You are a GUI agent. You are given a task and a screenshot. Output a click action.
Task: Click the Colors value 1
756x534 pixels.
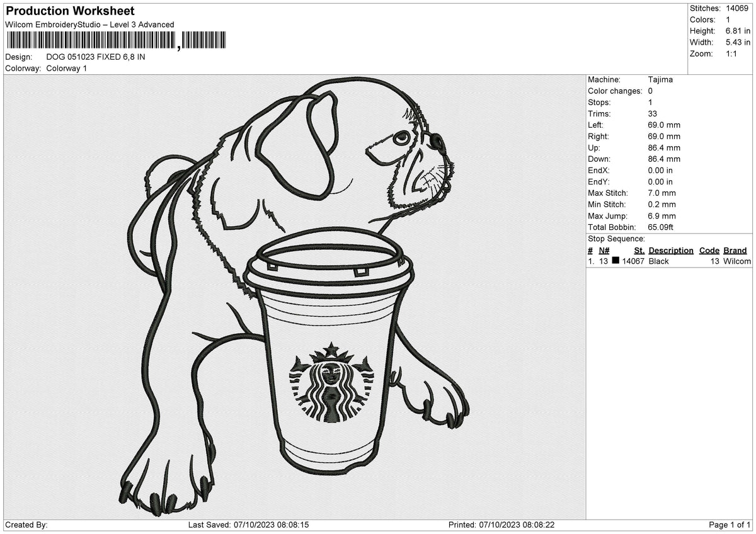tap(728, 20)
